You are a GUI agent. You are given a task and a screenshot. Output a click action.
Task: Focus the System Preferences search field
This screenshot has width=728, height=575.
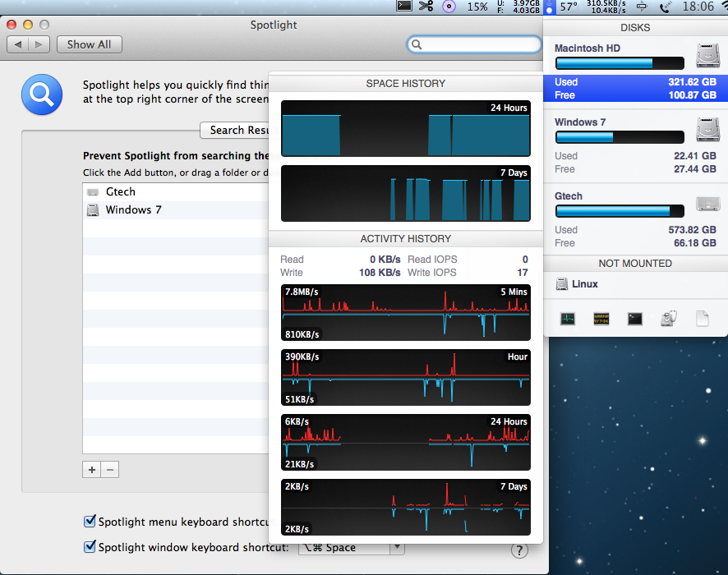[x=474, y=44]
